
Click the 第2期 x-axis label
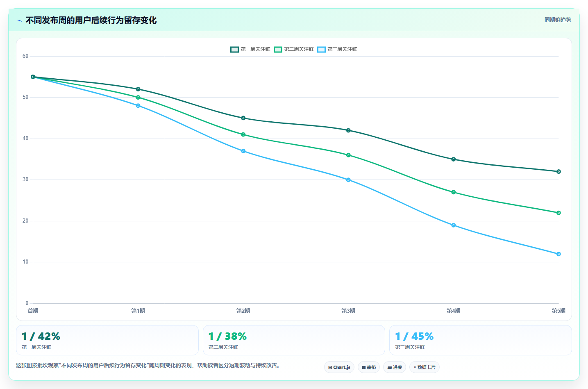click(243, 311)
